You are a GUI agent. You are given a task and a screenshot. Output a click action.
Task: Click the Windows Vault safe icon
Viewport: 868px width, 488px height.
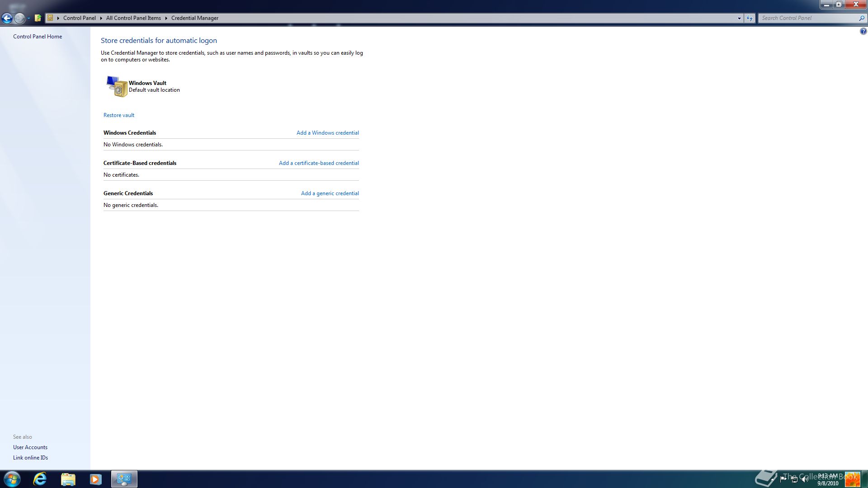(x=117, y=86)
